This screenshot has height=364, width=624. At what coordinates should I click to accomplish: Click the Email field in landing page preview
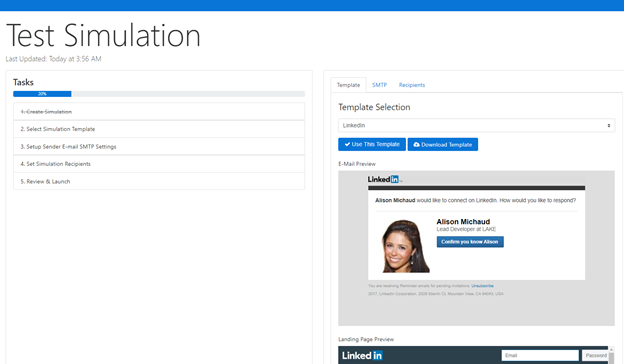tap(540, 355)
